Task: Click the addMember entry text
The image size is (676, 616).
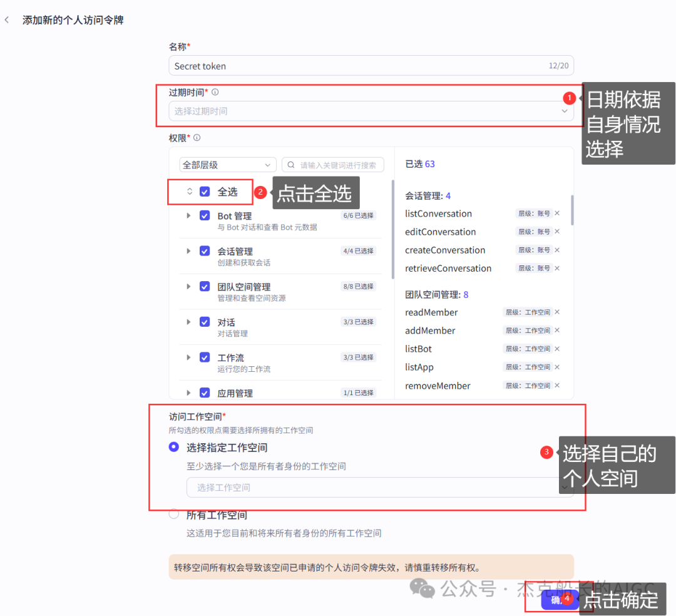Action: point(430,331)
